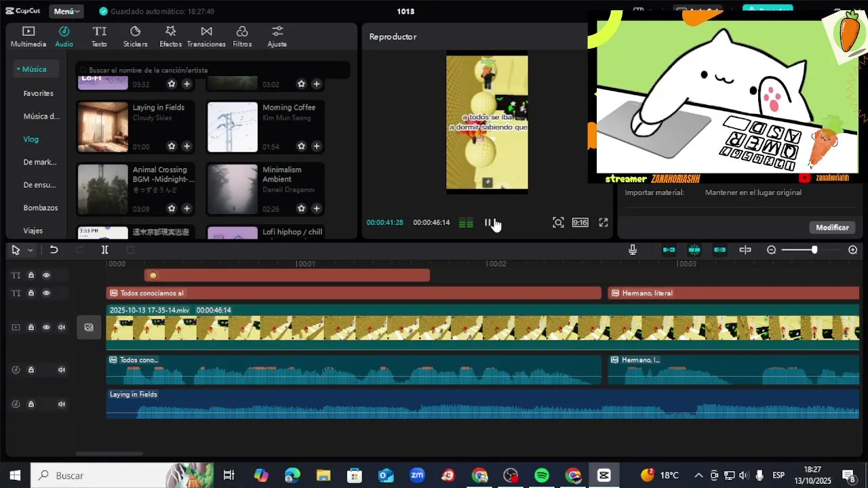
Task: Select the Hermano, literal text clip
Action: click(x=734, y=293)
